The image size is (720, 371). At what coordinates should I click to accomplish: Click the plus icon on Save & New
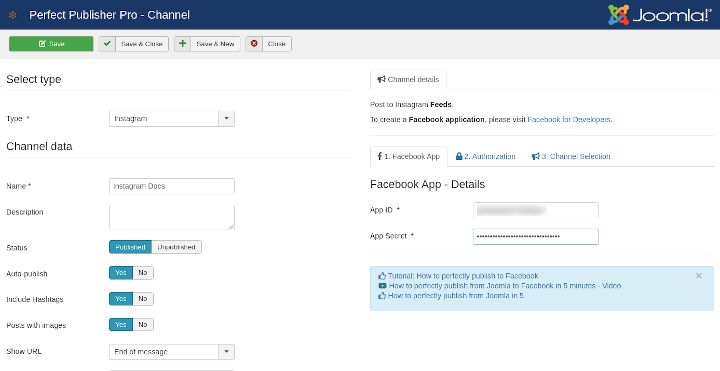(182, 44)
